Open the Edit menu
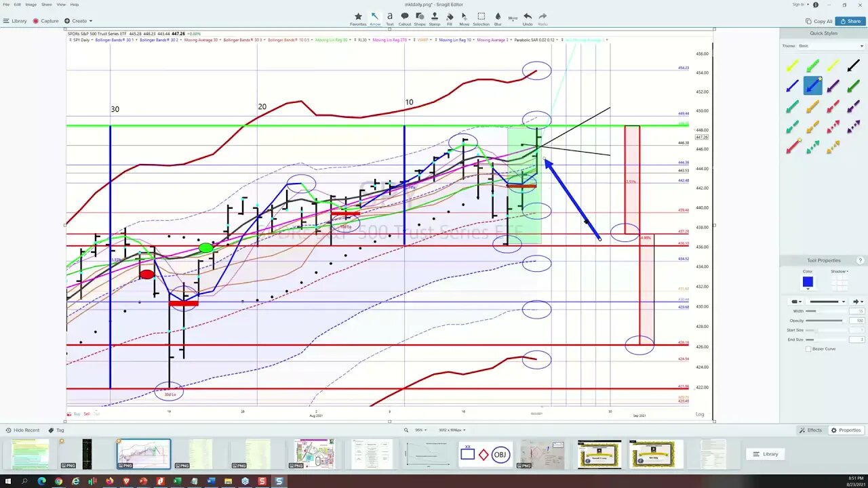This screenshot has height=488, width=868. coord(18,5)
